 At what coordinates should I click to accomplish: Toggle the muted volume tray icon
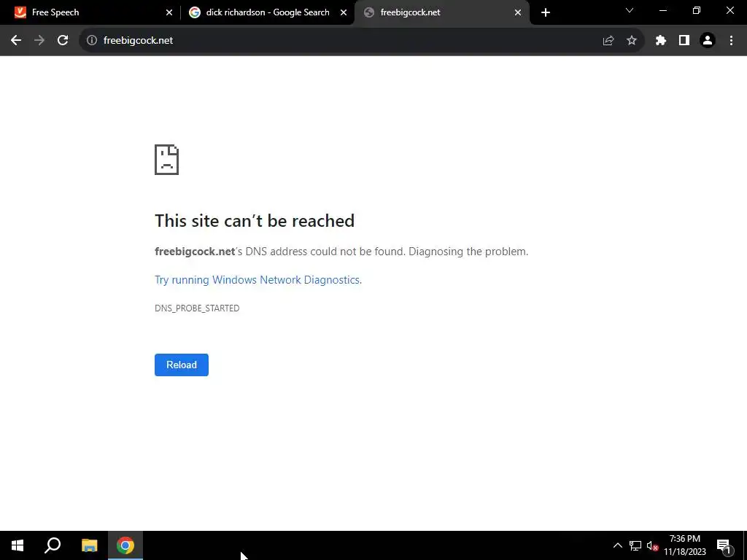tap(652, 545)
